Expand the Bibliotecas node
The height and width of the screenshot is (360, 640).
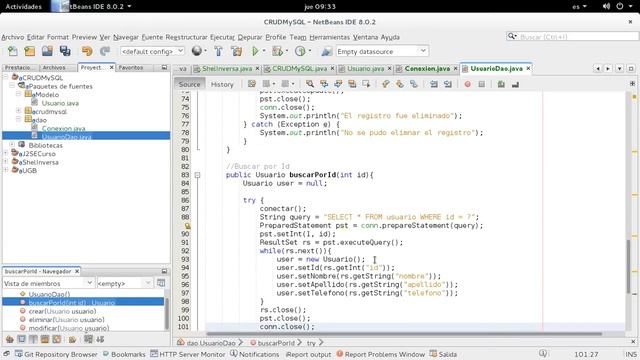tap(12, 145)
